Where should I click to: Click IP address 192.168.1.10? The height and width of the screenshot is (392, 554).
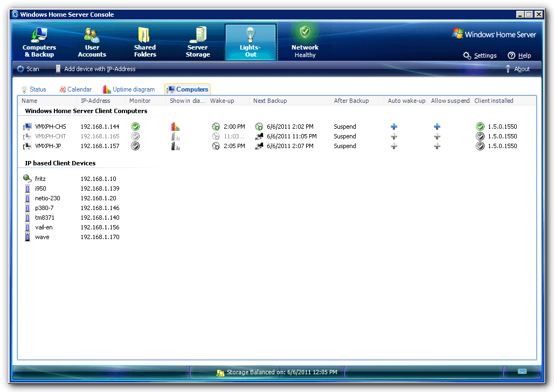pos(98,179)
